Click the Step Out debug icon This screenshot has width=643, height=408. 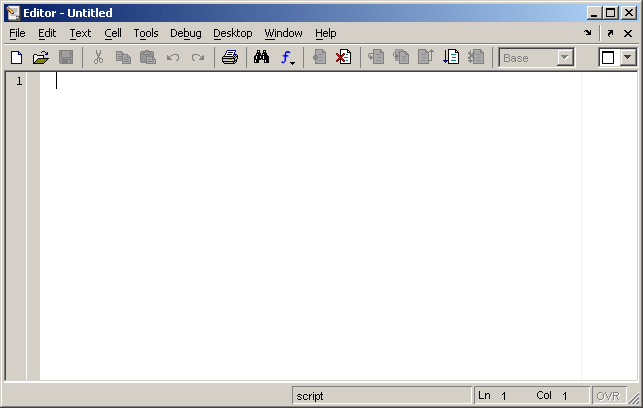tap(426, 57)
